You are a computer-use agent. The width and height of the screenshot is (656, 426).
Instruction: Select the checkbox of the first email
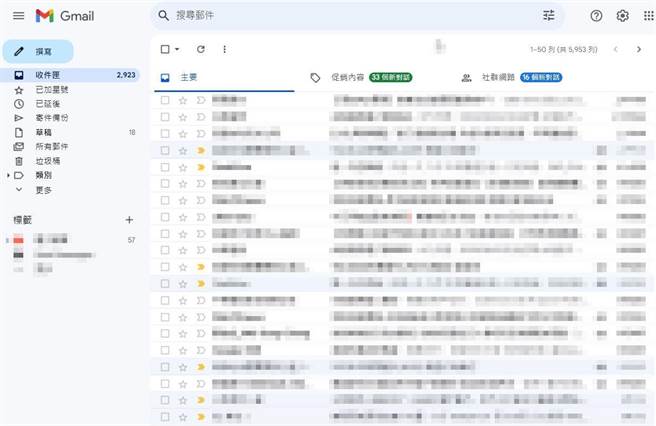coord(165,100)
